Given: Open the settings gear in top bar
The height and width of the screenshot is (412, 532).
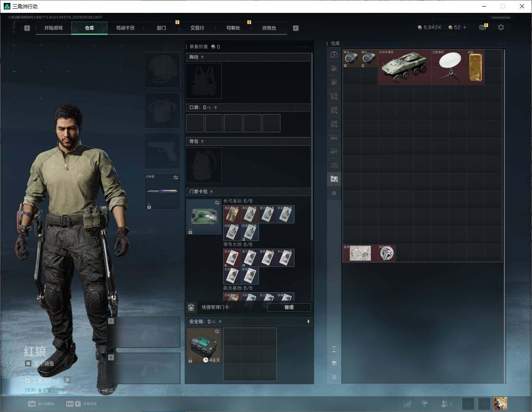Looking at the screenshot, I should point(501,27).
